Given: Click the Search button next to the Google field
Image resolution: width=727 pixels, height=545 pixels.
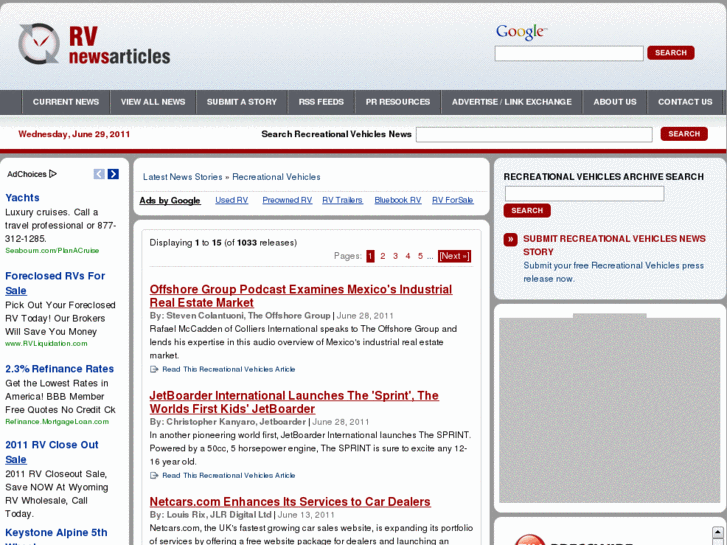Looking at the screenshot, I should (x=670, y=53).
